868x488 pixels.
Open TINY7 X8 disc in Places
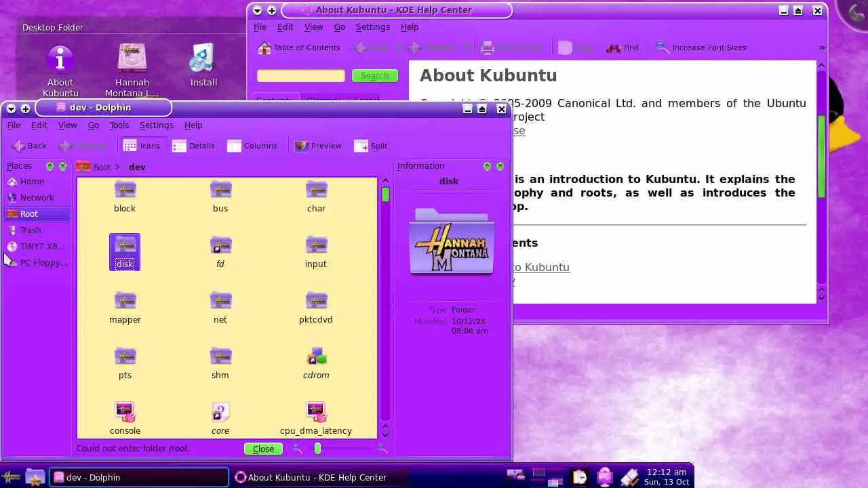click(x=37, y=247)
